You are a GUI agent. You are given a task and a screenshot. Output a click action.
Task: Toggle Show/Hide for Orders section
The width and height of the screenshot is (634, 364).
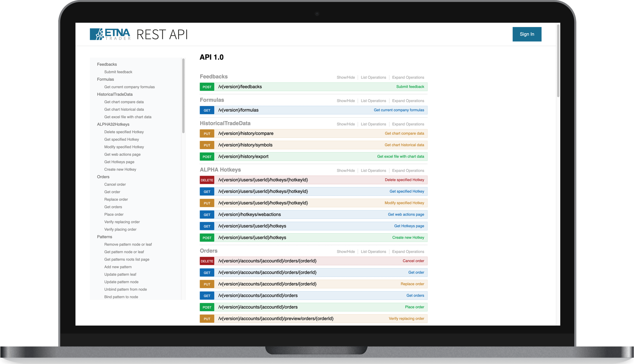pos(346,251)
